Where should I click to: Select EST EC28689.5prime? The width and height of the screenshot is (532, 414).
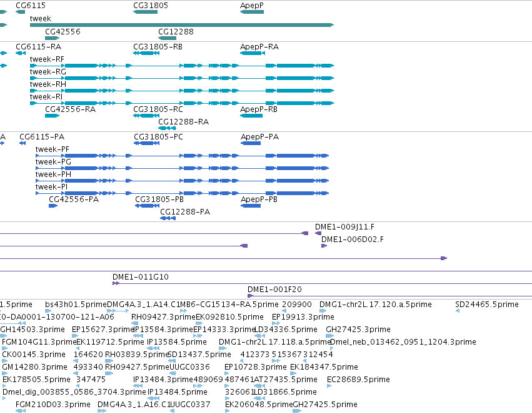click(329, 386)
